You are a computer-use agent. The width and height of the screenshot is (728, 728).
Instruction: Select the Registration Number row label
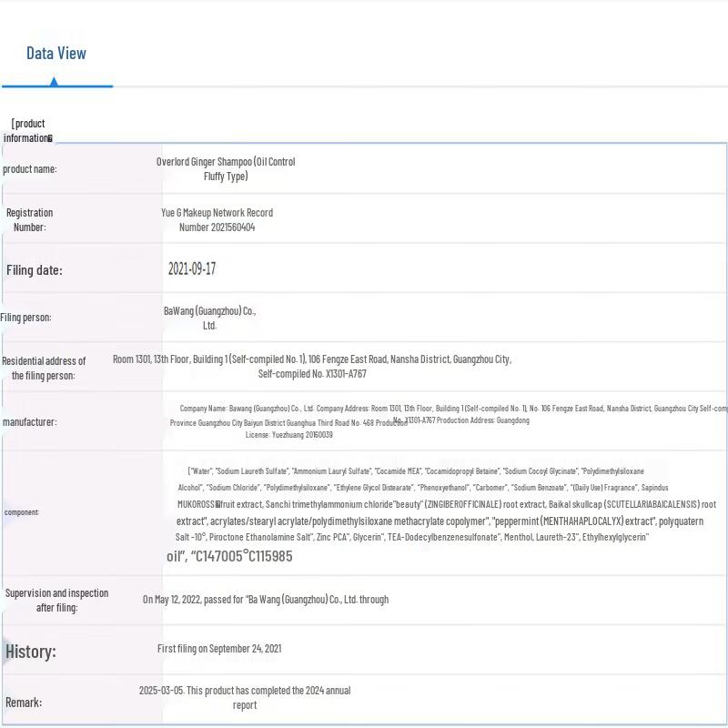pos(30,219)
